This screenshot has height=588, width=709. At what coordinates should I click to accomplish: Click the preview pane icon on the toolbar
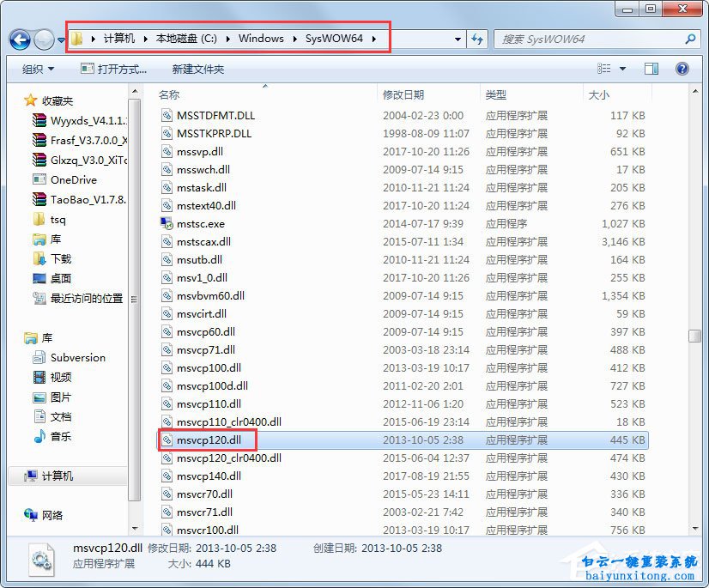[x=651, y=68]
